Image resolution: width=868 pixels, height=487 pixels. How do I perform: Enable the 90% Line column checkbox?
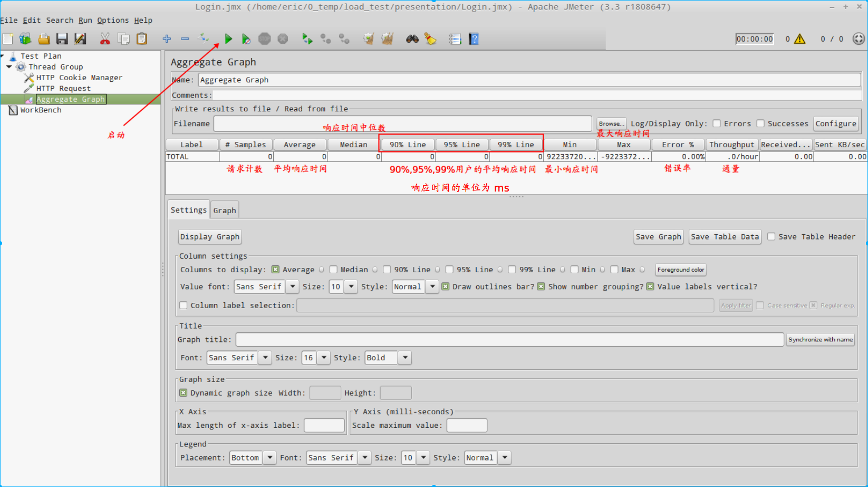click(x=387, y=270)
